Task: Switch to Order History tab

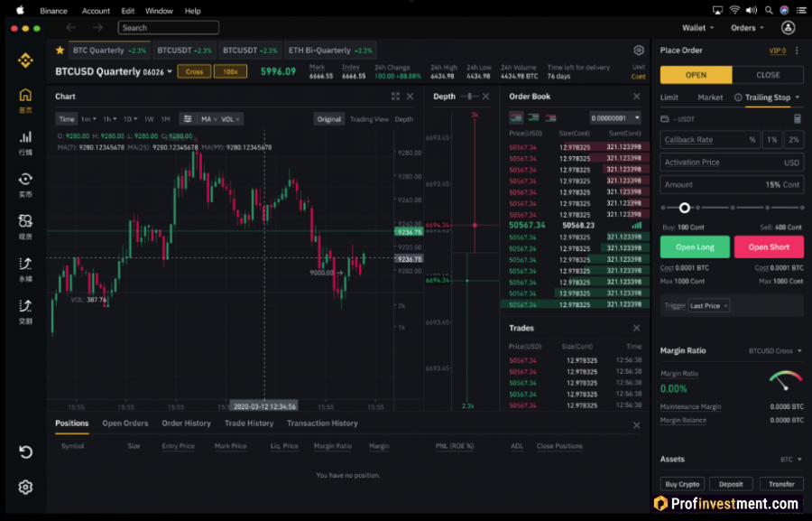Action: coord(187,423)
